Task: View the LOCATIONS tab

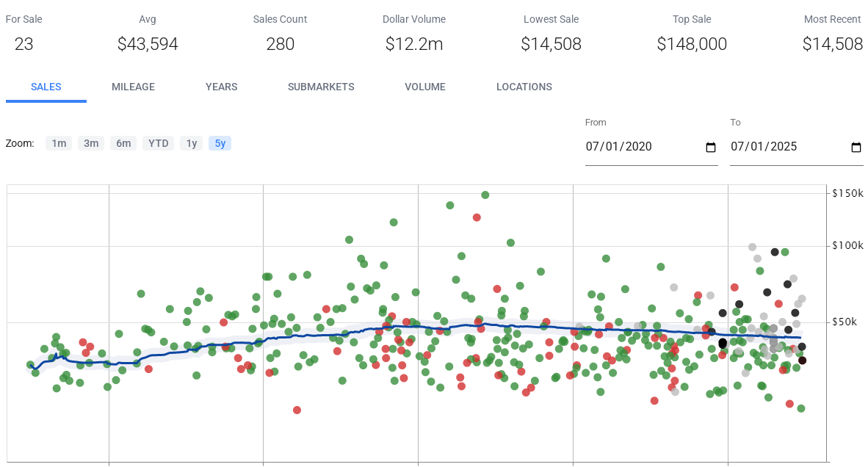Action: pyautogui.click(x=524, y=87)
